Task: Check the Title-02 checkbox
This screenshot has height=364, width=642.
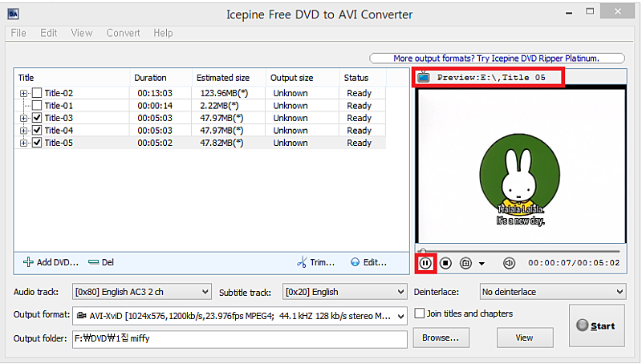Action: click(x=37, y=93)
